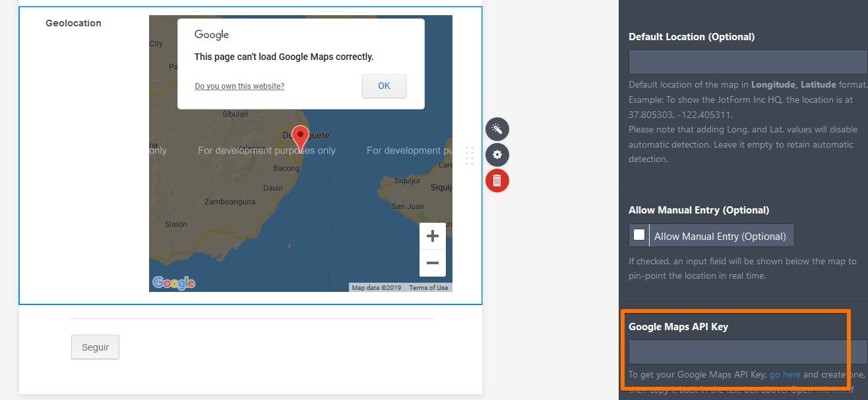Open the "Do you own this website?" link
This screenshot has height=400, width=868.
coord(239,86)
